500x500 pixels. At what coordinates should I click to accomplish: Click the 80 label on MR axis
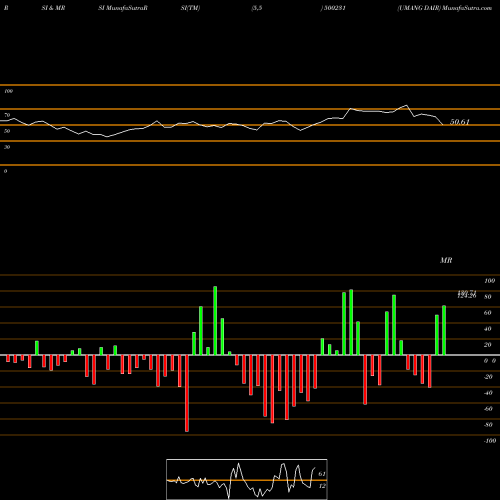(488, 297)
